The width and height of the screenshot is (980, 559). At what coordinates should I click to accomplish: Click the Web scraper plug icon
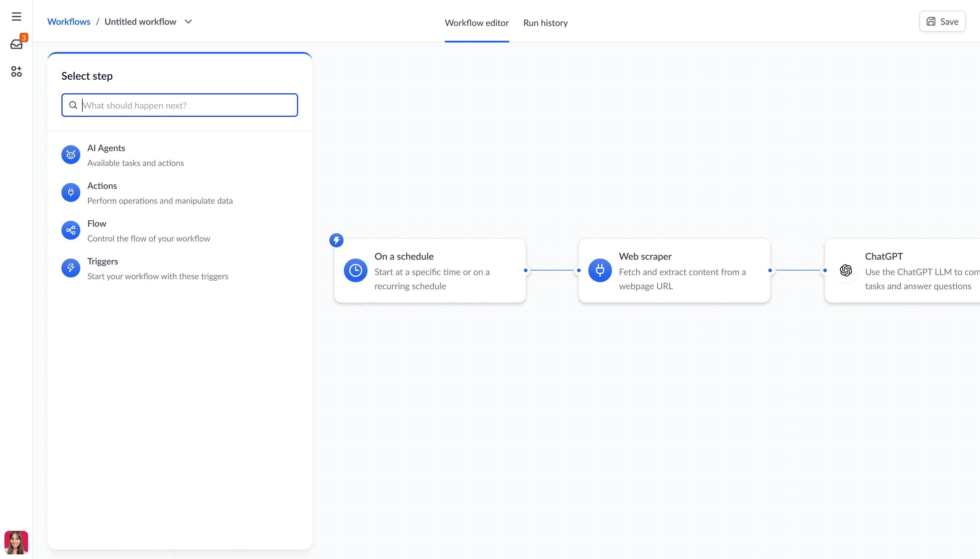[x=600, y=270]
